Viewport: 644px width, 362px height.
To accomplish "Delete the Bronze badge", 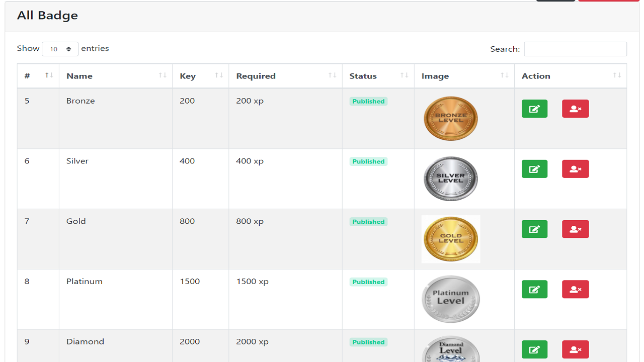I will (x=575, y=109).
